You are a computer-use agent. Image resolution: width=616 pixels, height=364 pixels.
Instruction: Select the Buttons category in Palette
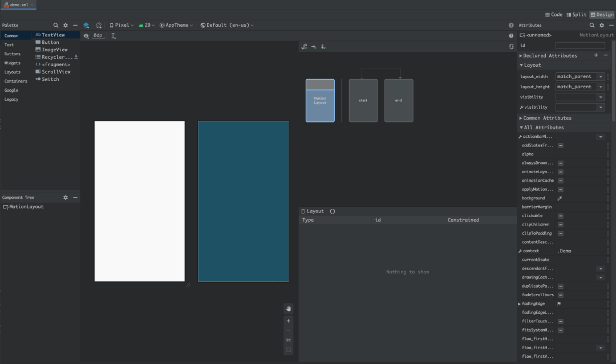click(13, 54)
